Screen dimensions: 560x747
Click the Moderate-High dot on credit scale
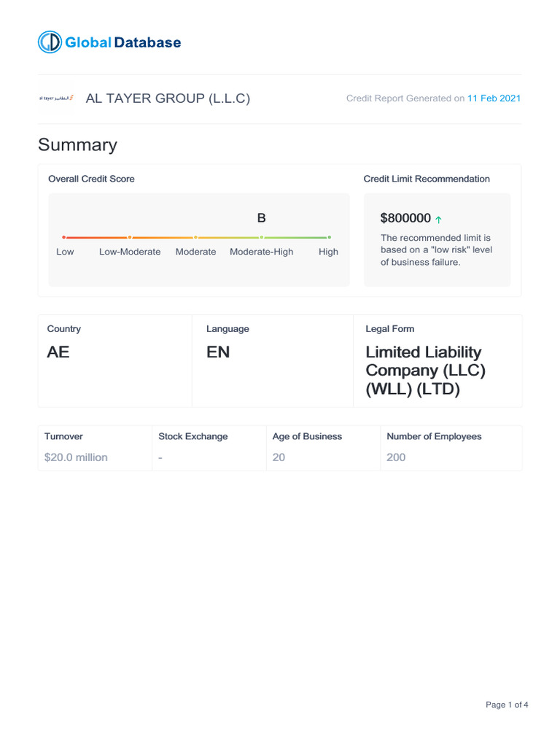(262, 237)
